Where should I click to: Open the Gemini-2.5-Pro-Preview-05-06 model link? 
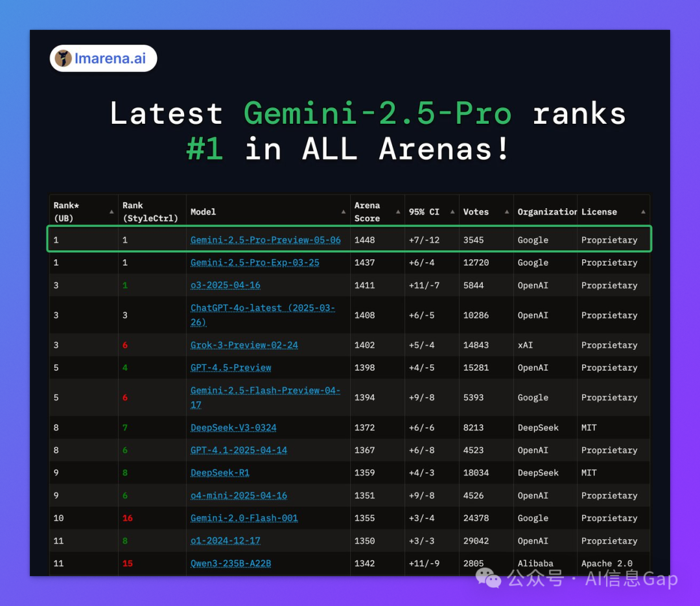(x=266, y=240)
